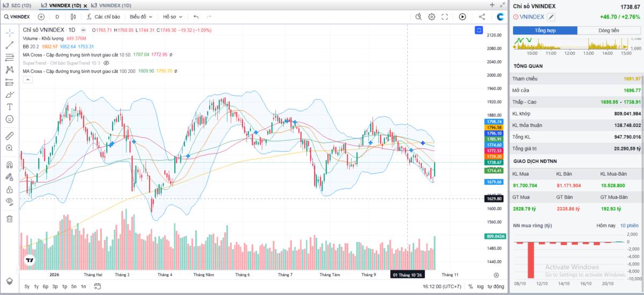Screen dimensions: 644x295
Task: Set range to 1p
Action: (x=64, y=286)
